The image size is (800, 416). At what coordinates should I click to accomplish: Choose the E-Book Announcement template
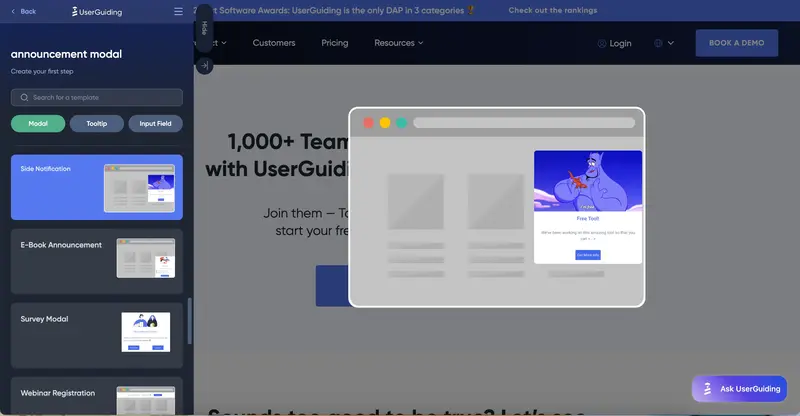point(97,261)
